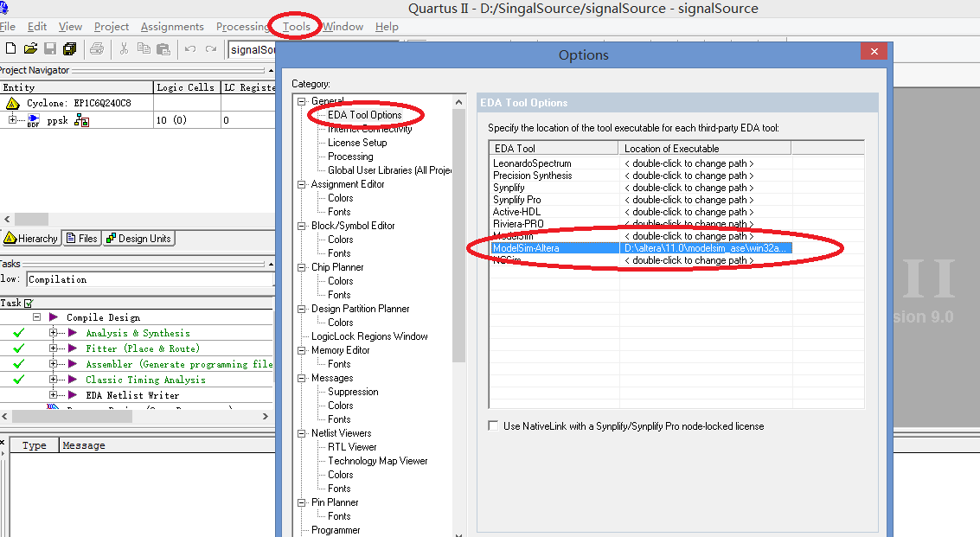Enable NativeLink with Synplify node-locked license checkbox
This screenshot has height=537, width=980.
pyautogui.click(x=493, y=425)
